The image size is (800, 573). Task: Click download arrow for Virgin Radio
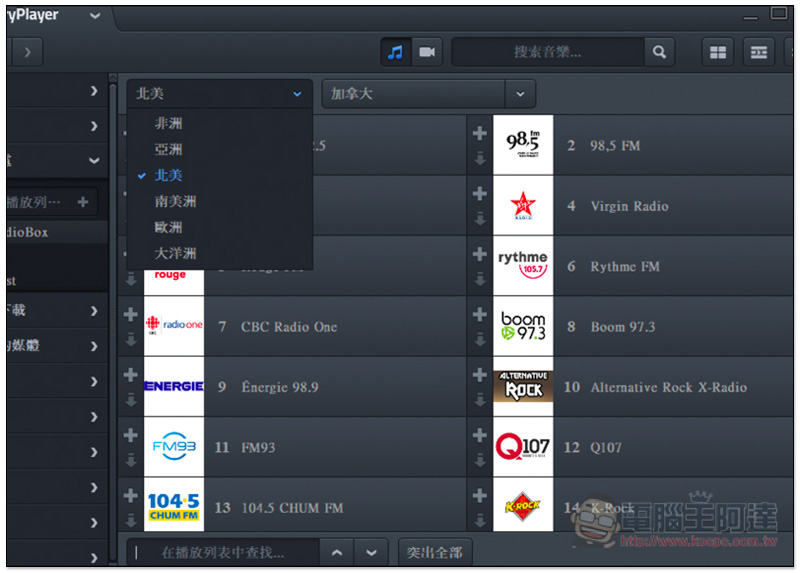point(480,219)
